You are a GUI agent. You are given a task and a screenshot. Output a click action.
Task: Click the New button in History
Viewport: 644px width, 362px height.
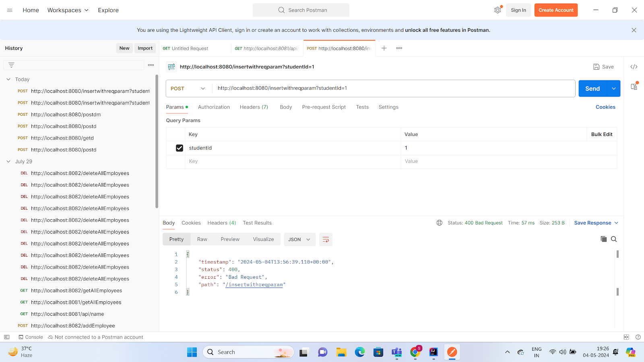[124, 48]
